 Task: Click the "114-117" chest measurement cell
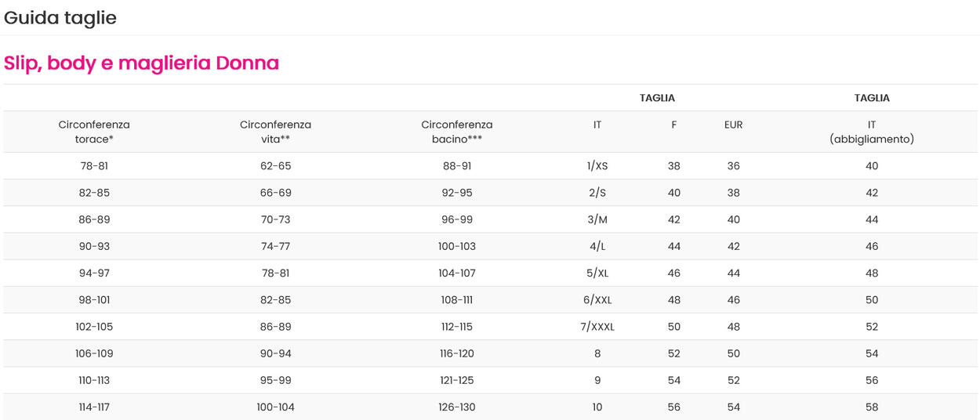coord(94,407)
